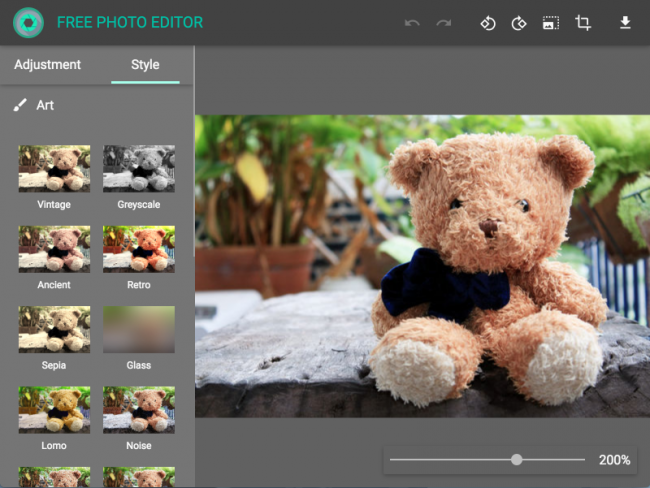
Task: Apply the Noise style thumbnail
Action: click(139, 410)
